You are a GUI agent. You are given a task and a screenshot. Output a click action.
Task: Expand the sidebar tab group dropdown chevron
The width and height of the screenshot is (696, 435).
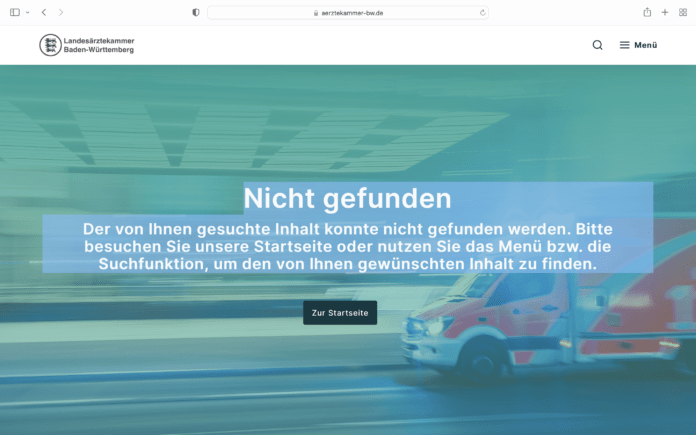[x=27, y=12]
